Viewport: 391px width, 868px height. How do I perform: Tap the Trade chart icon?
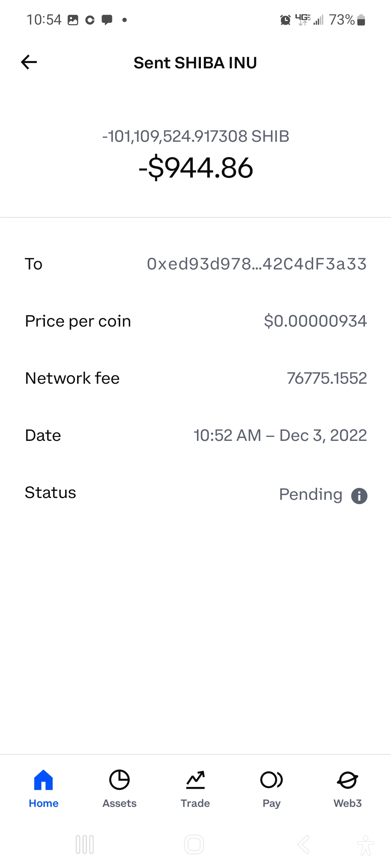point(195,779)
